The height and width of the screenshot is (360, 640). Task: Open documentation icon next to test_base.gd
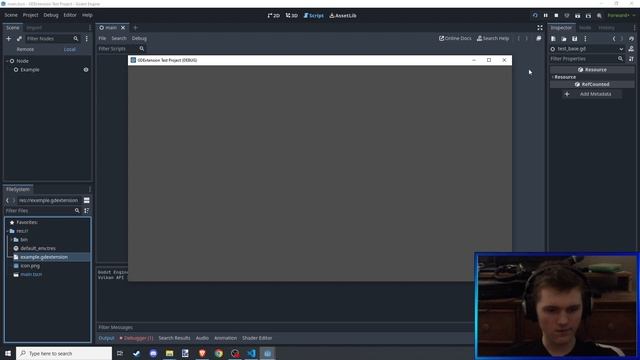(x=631, y=49)
